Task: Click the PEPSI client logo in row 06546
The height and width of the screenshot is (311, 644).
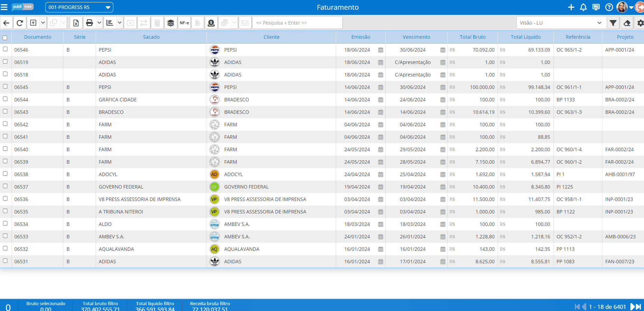Action: click(x=215, y=50)
